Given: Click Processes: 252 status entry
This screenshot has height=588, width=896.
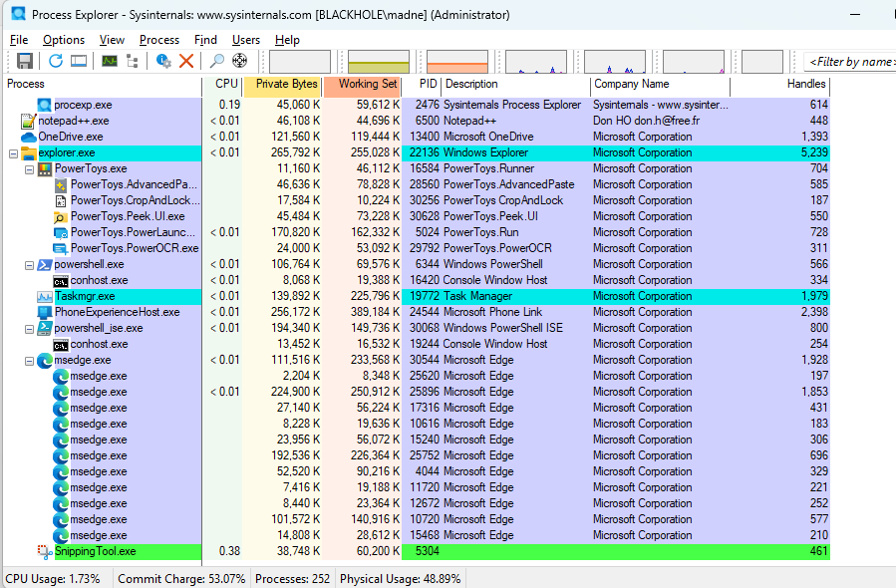Looking at the screenshot, I should pyautogui.click(x=293, y=579).
